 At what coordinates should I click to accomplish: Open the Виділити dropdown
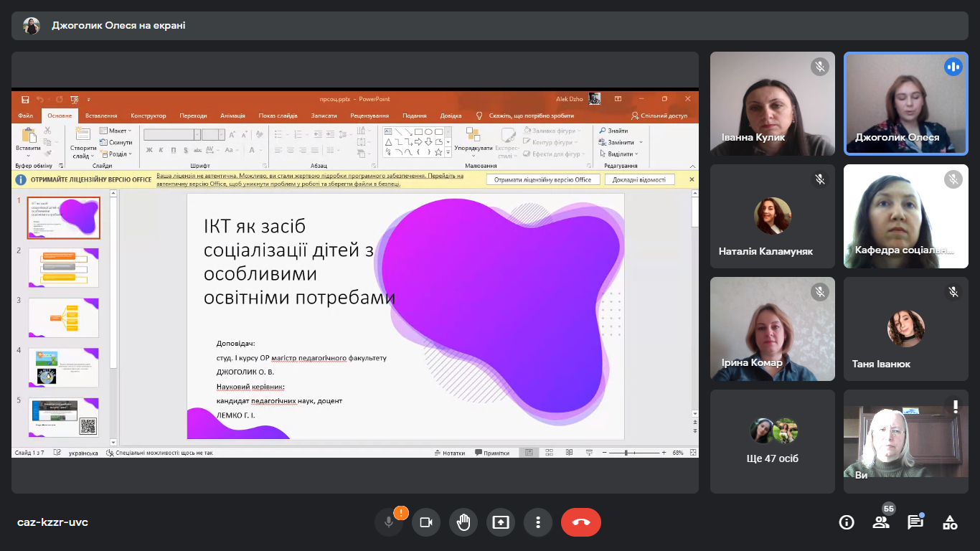click(621, 154)
